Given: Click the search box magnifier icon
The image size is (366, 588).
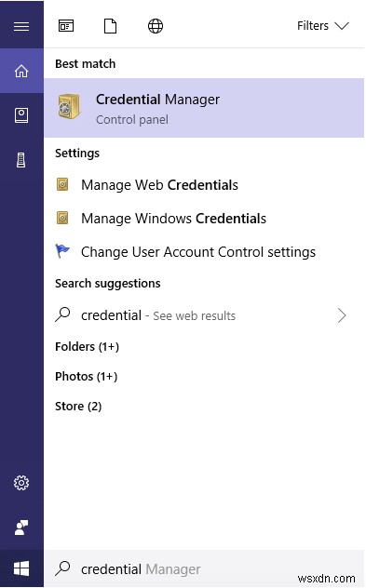Looking at the screenshot, I should click(x=62, y=568).
